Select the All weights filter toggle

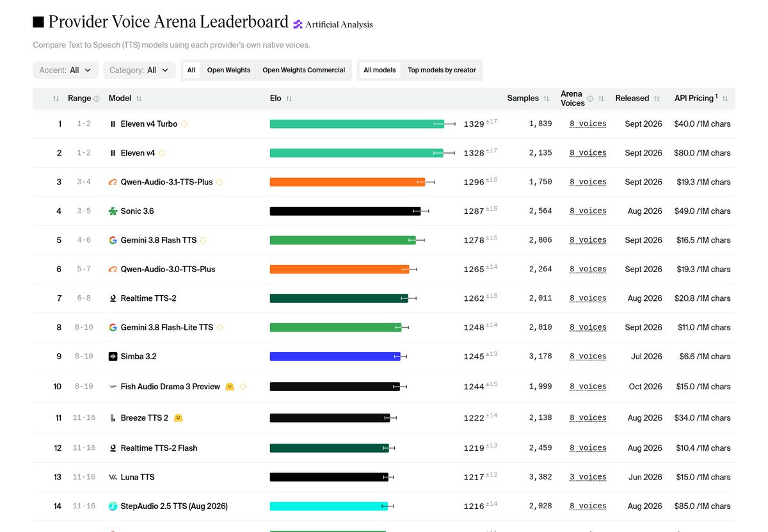pyautogui.click(x=191, y=70)
